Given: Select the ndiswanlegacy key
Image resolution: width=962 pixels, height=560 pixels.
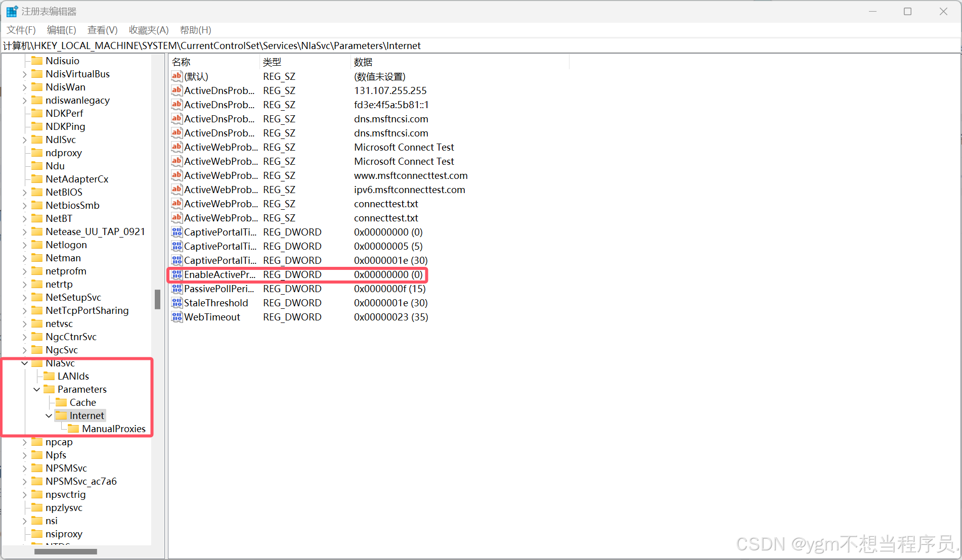Looking at the screenshot, I should point(77,100).
